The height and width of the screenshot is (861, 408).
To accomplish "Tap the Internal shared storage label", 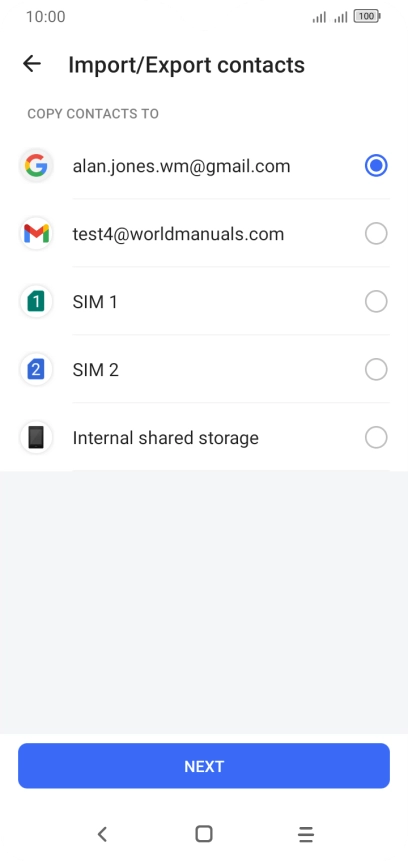I will 165,438.
